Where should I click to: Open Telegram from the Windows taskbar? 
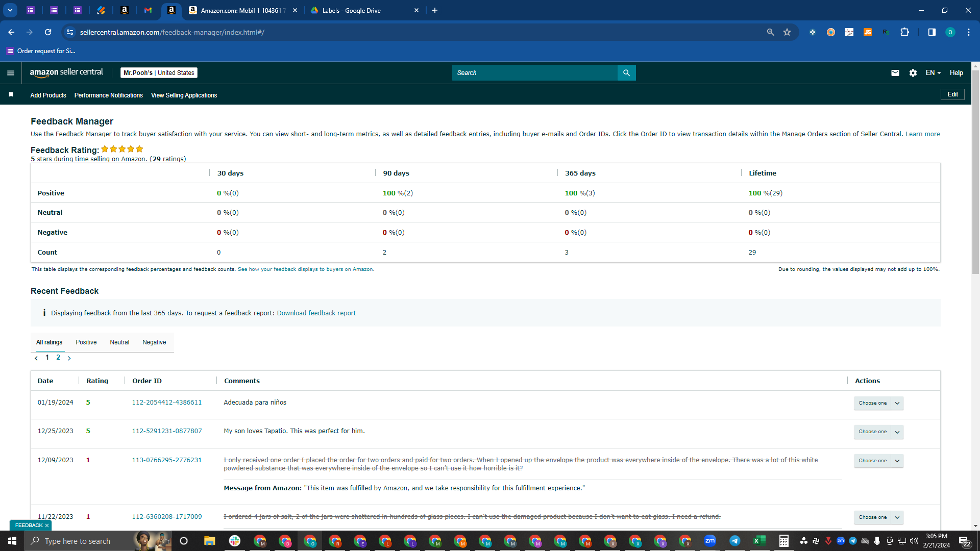tap(735, 541)
